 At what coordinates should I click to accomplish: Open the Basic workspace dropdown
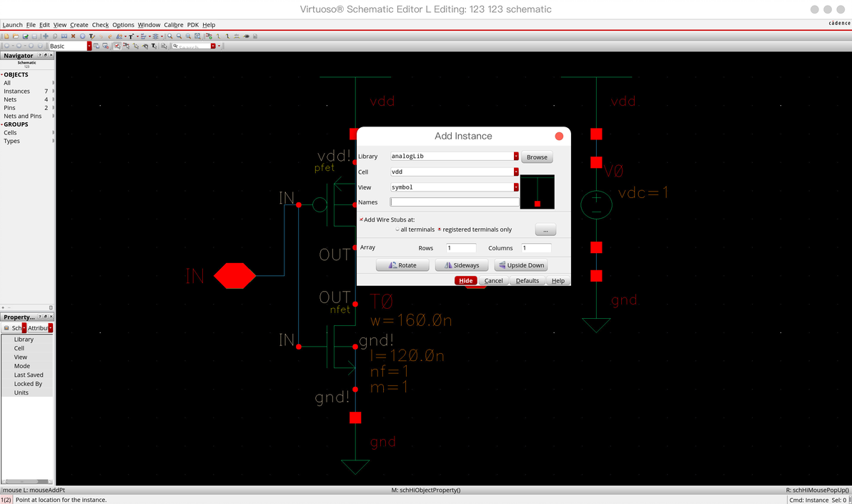coord(89,46)
